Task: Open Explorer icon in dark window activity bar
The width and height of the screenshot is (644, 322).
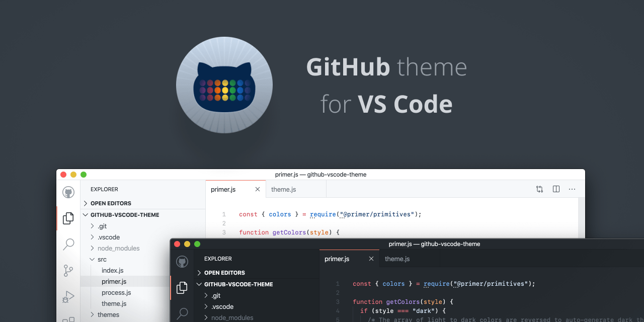Action: pyautogui.click(x=182, y=288)
